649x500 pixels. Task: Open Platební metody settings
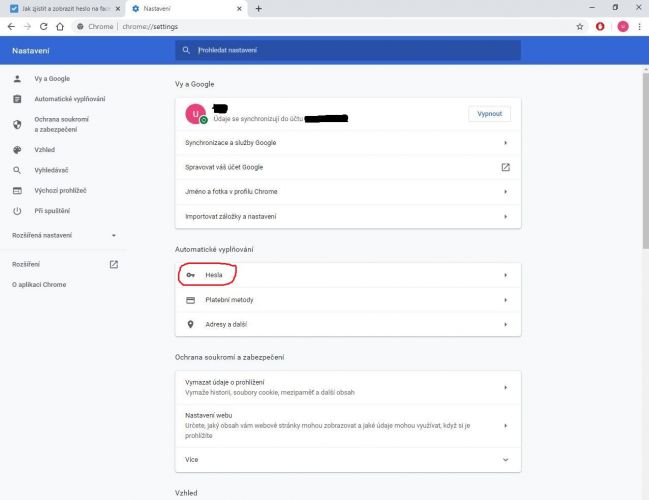pos(348,300)
